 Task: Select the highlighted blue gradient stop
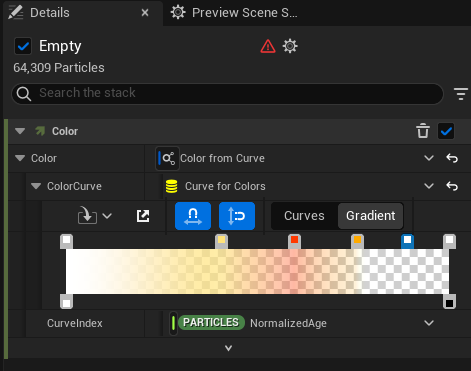click(407, 241)
